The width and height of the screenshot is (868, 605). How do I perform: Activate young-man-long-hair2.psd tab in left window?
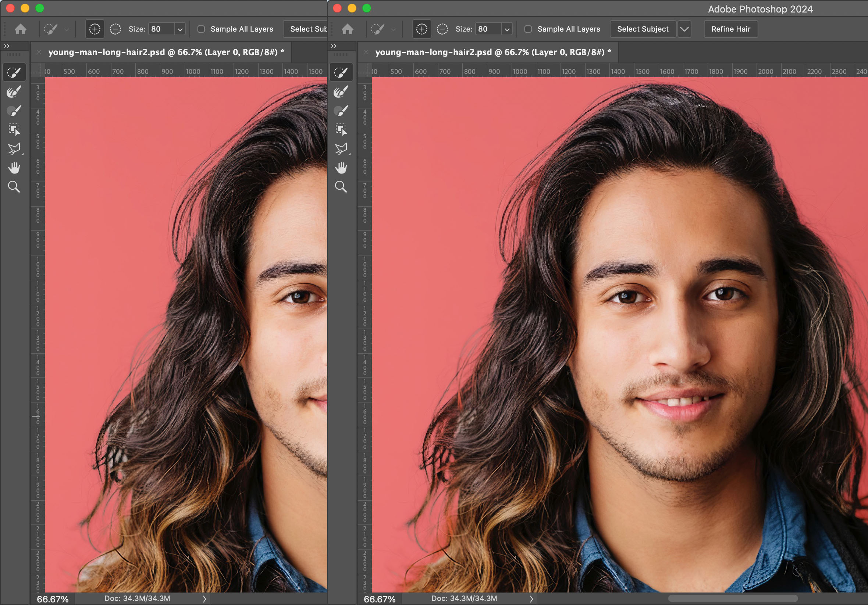tap(166, 52)
